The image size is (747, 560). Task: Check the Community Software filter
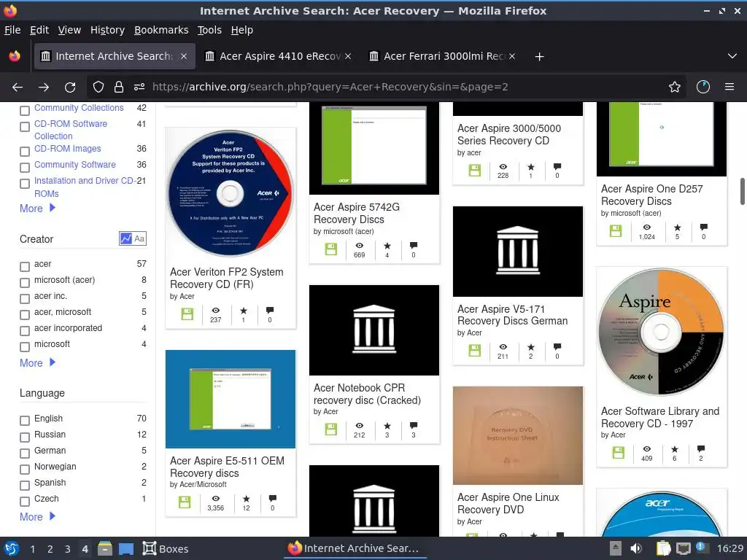tap(25, 168)
